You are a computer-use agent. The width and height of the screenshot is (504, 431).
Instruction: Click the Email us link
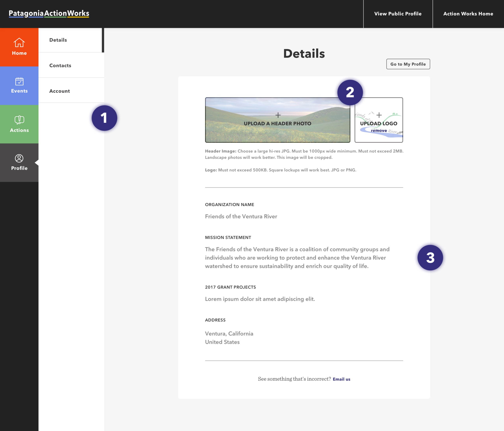coord(341,379)
